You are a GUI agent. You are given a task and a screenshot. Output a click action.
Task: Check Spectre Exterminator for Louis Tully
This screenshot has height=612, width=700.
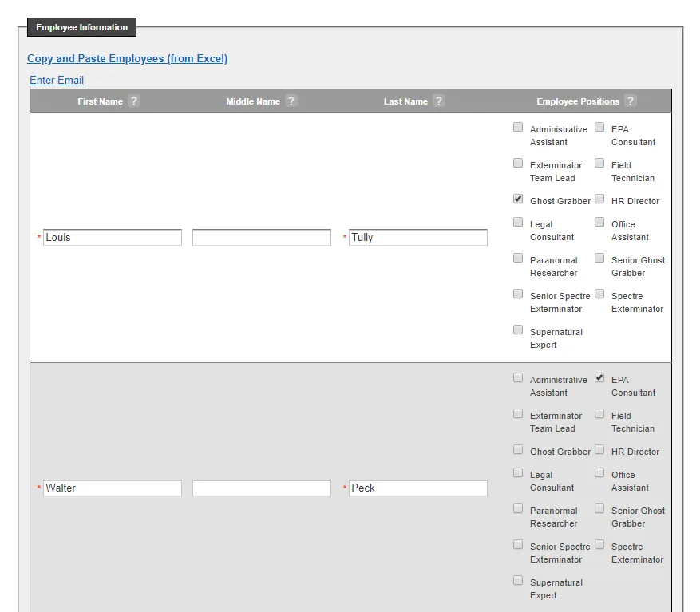pyautogui.click(x=599, y=294)
